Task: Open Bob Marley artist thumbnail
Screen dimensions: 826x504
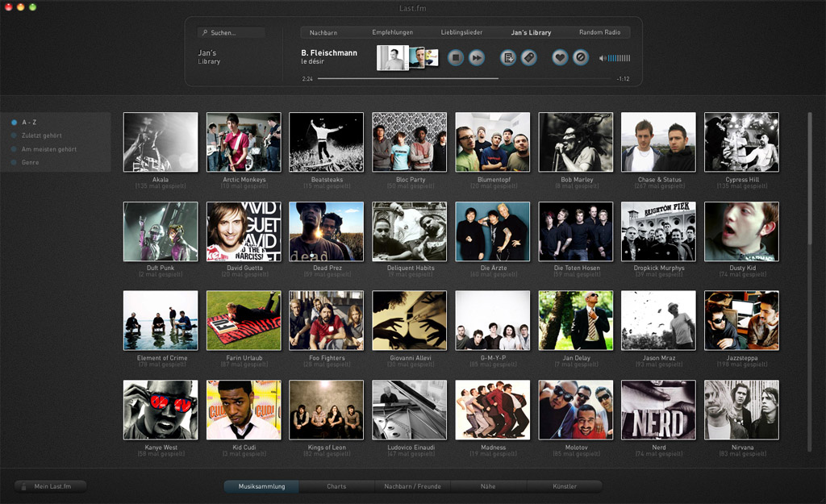Action: click(576, 142)
